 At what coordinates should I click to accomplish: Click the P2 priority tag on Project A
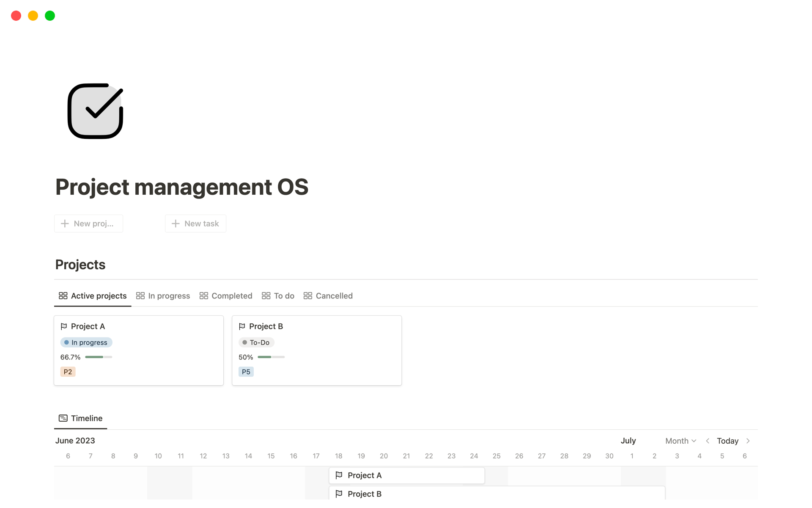tap(68, 371)
